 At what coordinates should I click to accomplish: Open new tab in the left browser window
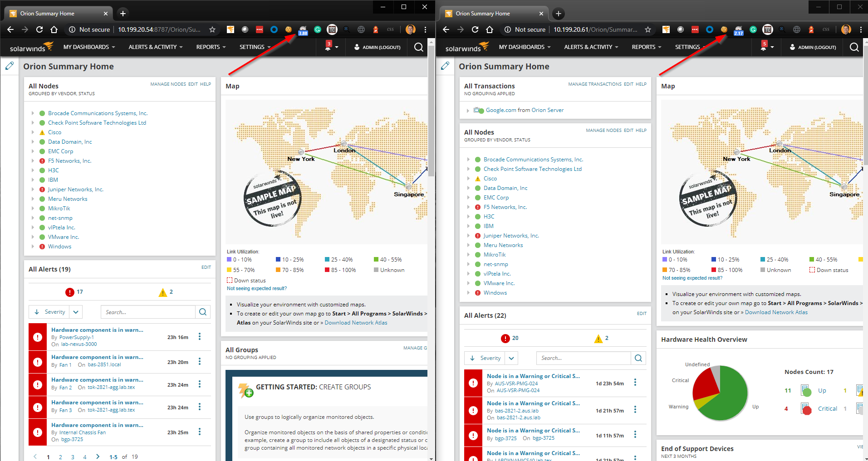click(x=123, y=14)
